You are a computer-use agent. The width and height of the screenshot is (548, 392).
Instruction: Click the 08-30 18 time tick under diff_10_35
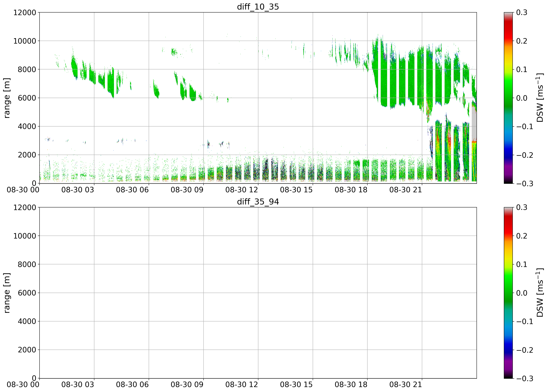351,190
